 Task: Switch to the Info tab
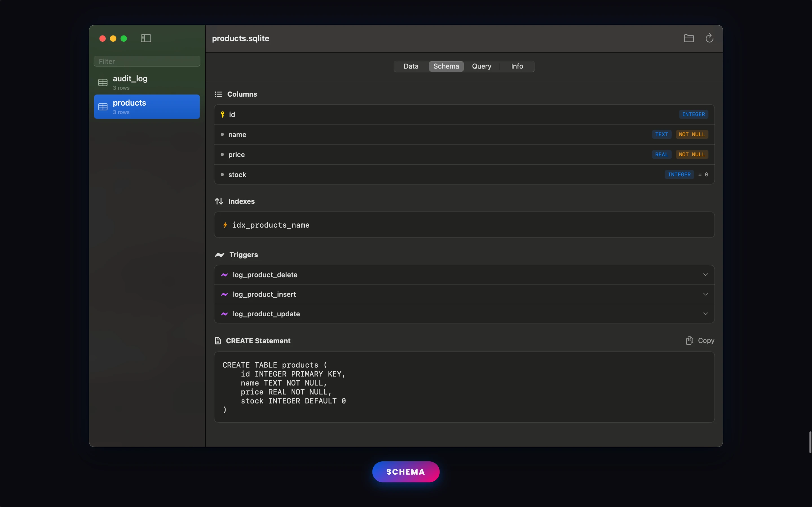click(517, 66)
